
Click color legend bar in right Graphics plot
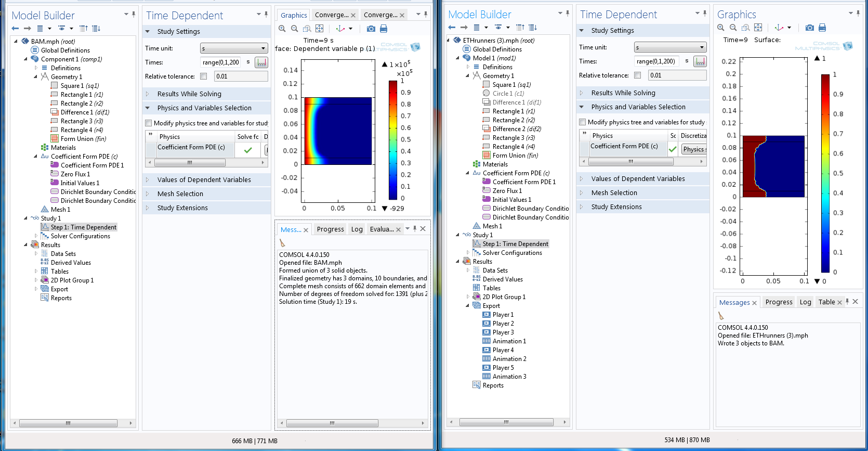point(825,174)
